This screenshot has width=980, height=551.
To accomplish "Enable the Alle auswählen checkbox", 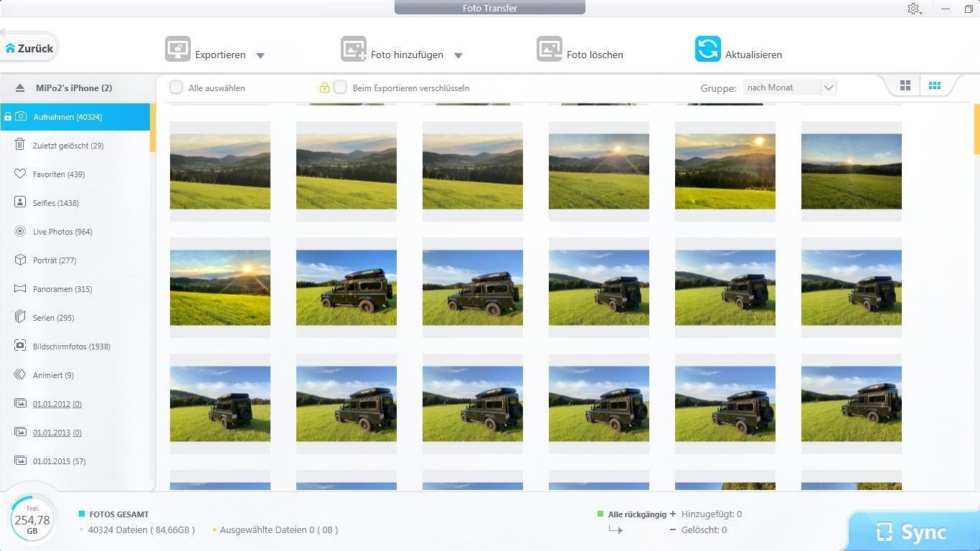I will click(176, 88).
